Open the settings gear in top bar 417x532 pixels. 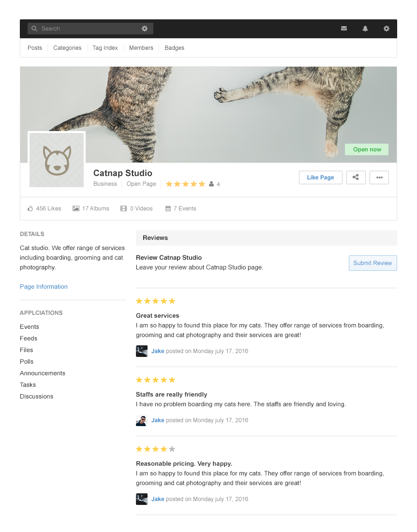pos(387,29)
